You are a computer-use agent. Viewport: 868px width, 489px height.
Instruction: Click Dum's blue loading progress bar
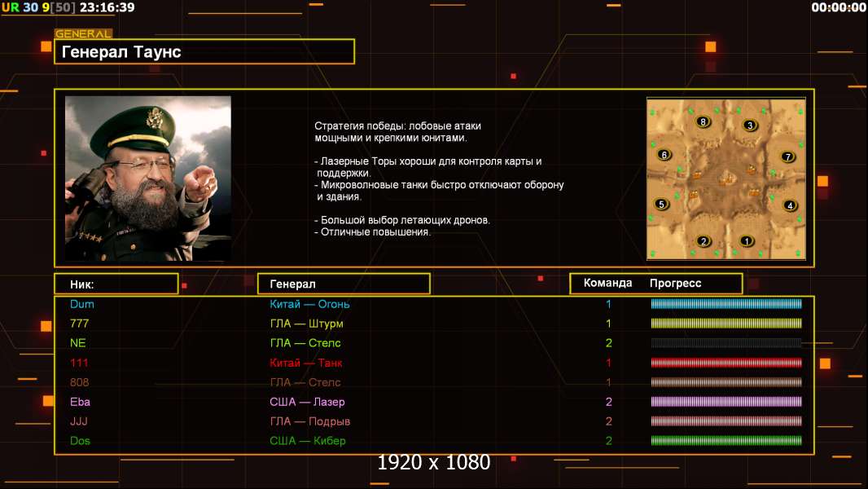(x=726, y=303)
